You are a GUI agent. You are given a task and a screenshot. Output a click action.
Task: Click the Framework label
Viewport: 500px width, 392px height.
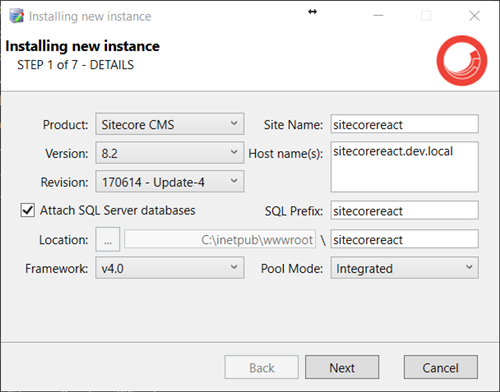click(x=57, y=268)
